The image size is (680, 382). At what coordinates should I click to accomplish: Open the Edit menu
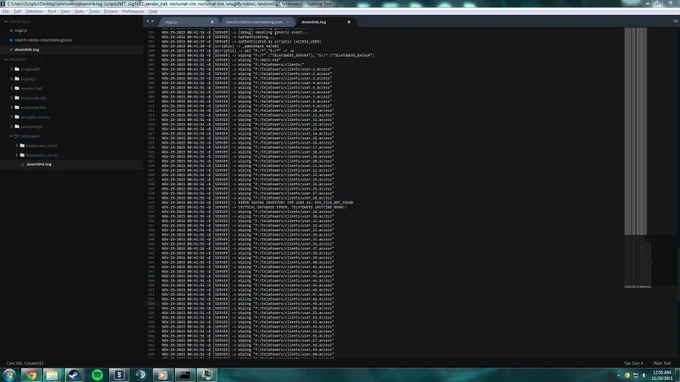(x=17, y=12)
